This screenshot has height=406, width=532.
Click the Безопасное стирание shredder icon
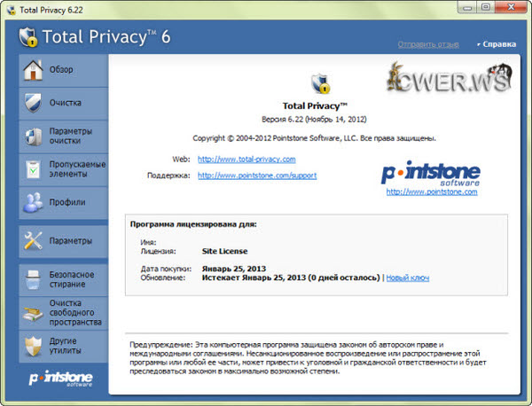click(33, 279)
